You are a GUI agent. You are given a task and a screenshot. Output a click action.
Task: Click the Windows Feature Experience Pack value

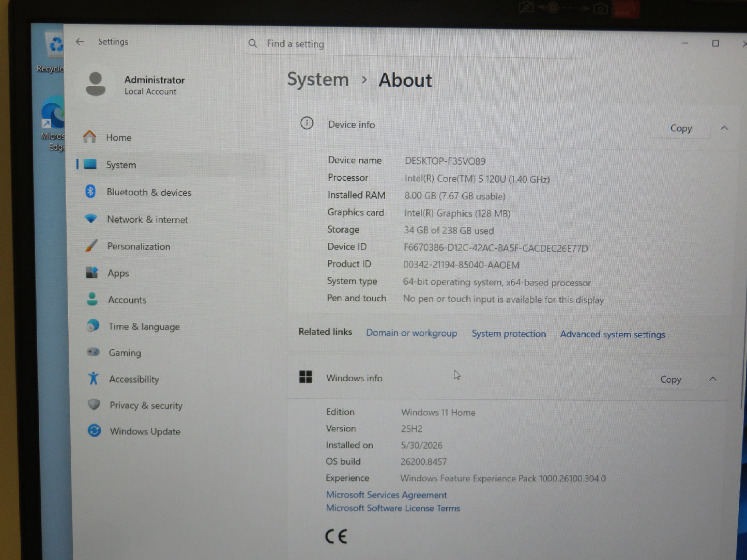pyautogui.click(x=503, y=478)
